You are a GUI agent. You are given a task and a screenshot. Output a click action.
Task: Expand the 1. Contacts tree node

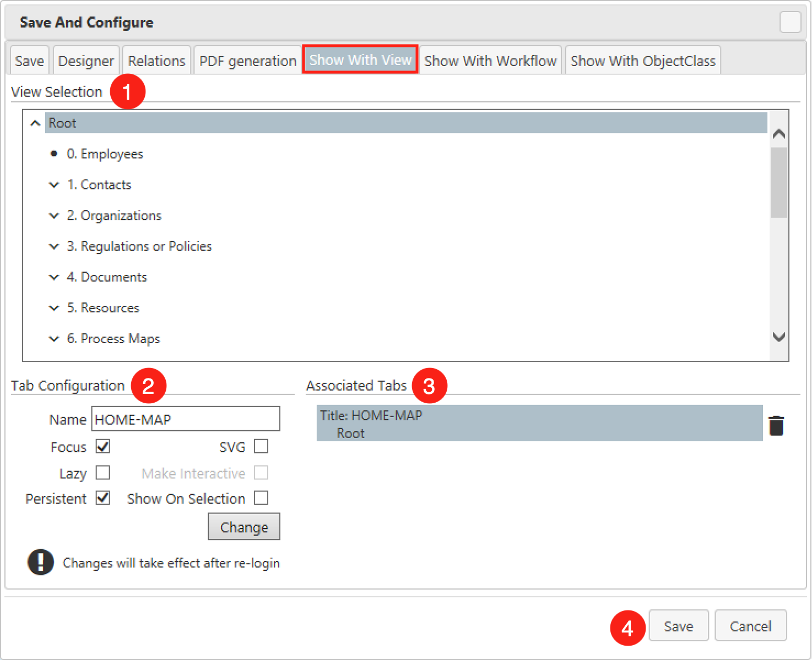point(54,185)
